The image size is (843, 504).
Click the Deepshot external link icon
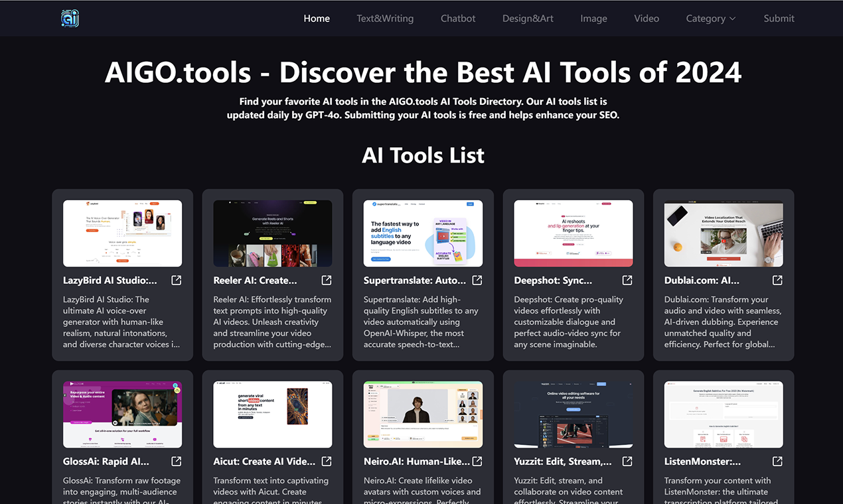pos(627,280)
